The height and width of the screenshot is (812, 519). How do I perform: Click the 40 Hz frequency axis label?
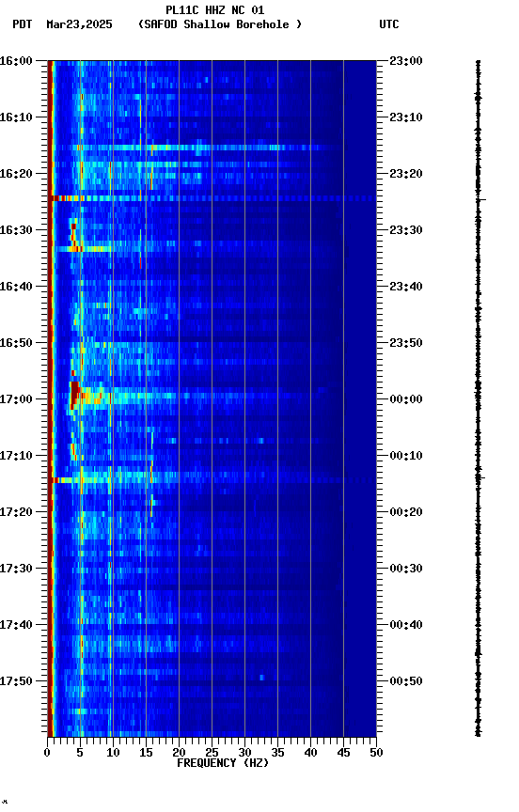coord(311,753)
